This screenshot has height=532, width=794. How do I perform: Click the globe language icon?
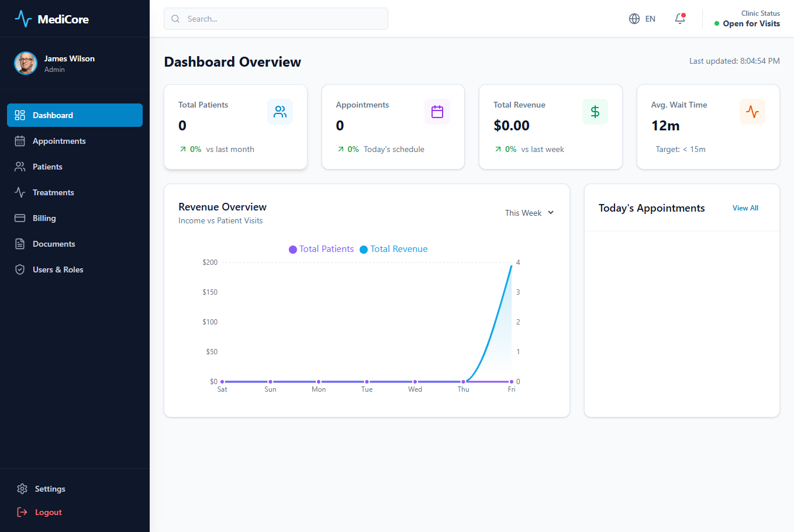click(x=634, y=19)
